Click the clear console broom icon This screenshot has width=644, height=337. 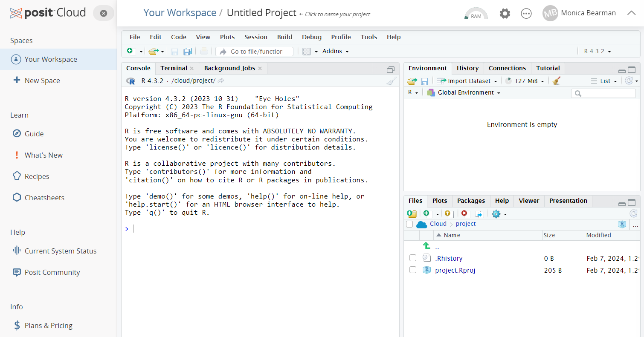coord(391,81)
